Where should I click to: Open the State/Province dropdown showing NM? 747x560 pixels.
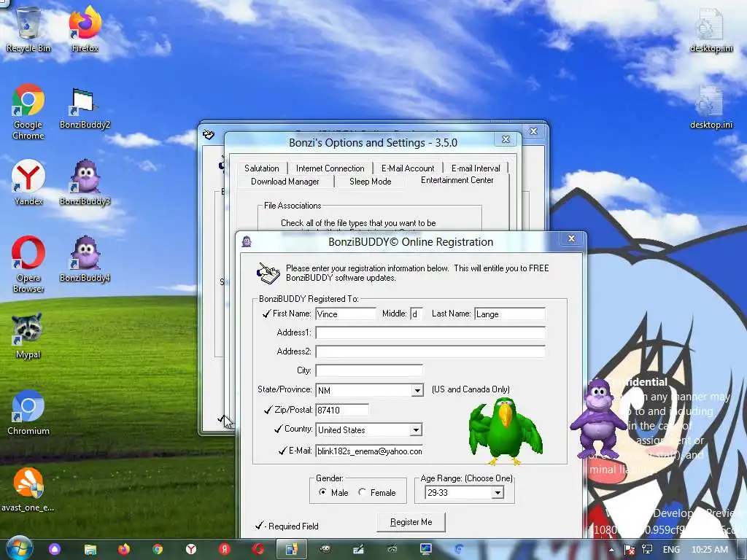tap(417, 391)
